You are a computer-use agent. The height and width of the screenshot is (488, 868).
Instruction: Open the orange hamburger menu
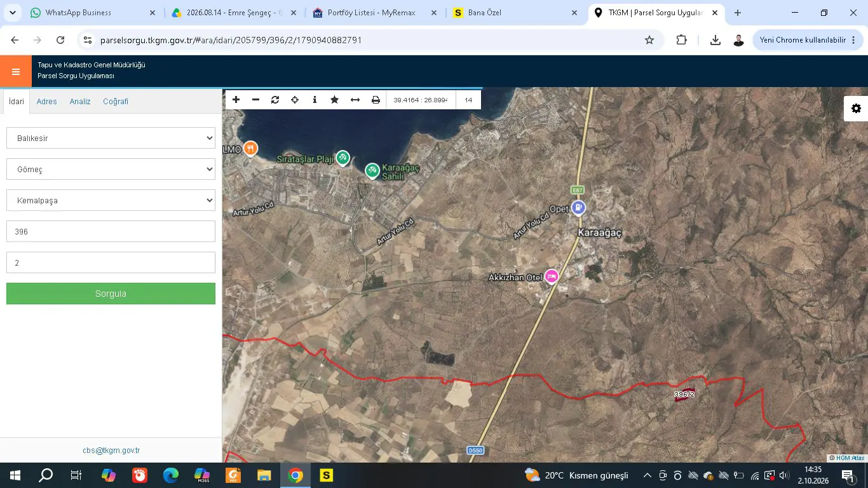pyautogui.click(x=16, y=72)
